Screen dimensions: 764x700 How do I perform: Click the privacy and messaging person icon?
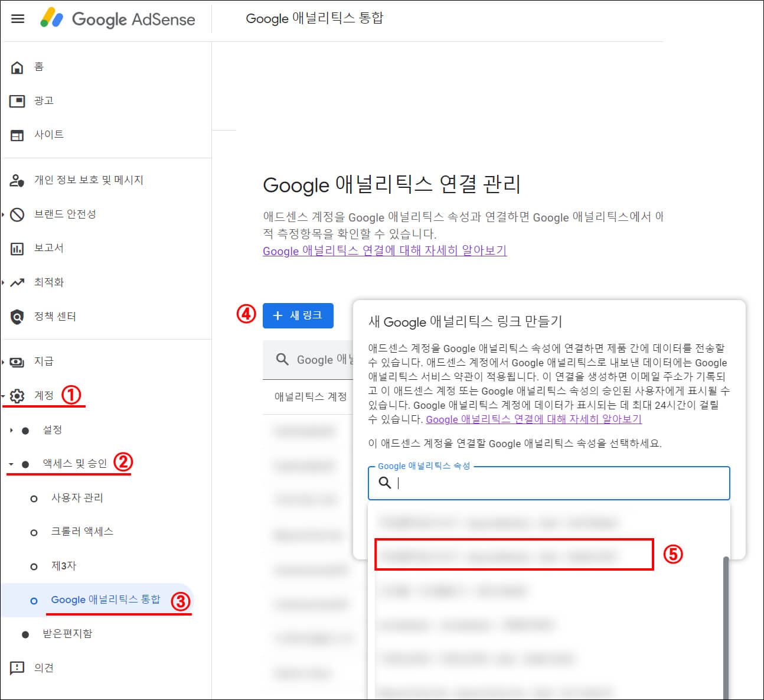(x=17, y=180)
